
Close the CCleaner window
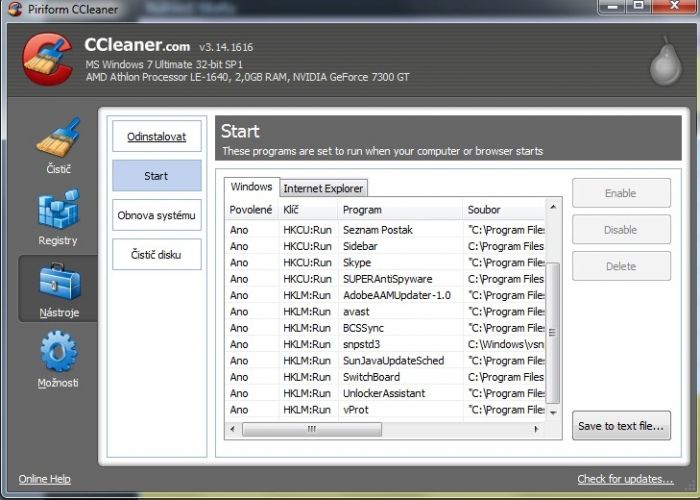point(675,6)
